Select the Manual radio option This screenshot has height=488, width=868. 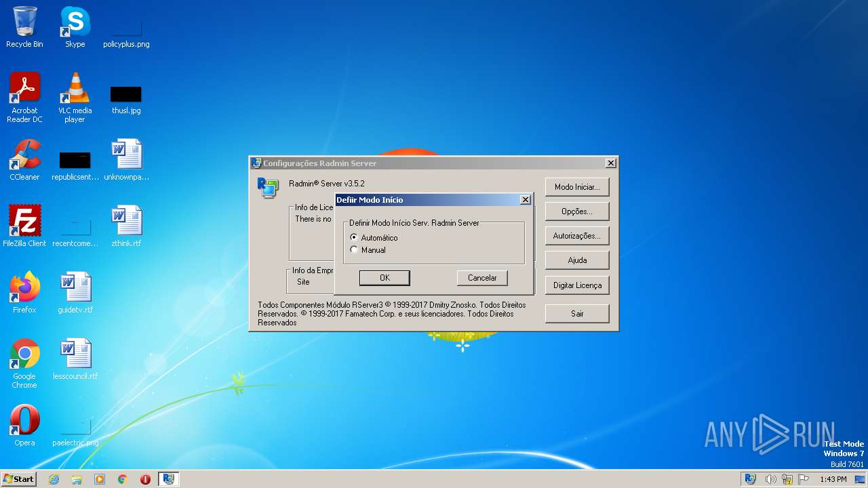click(368, 250)
